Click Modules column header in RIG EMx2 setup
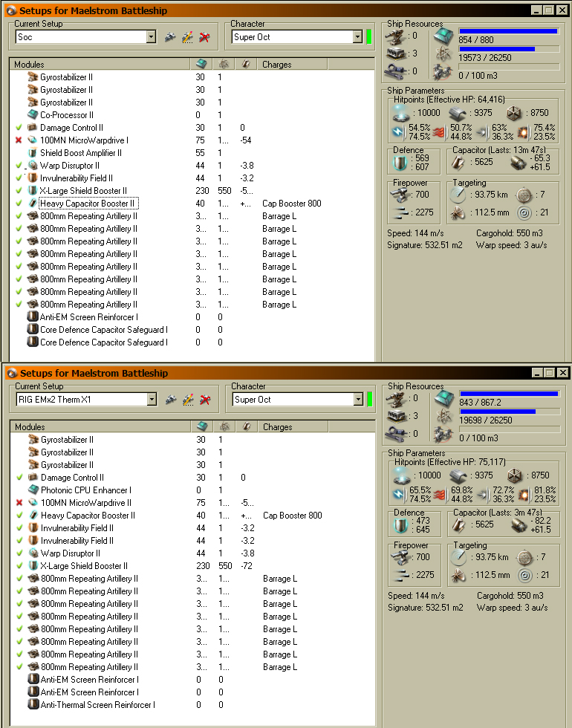 point(101,426)
